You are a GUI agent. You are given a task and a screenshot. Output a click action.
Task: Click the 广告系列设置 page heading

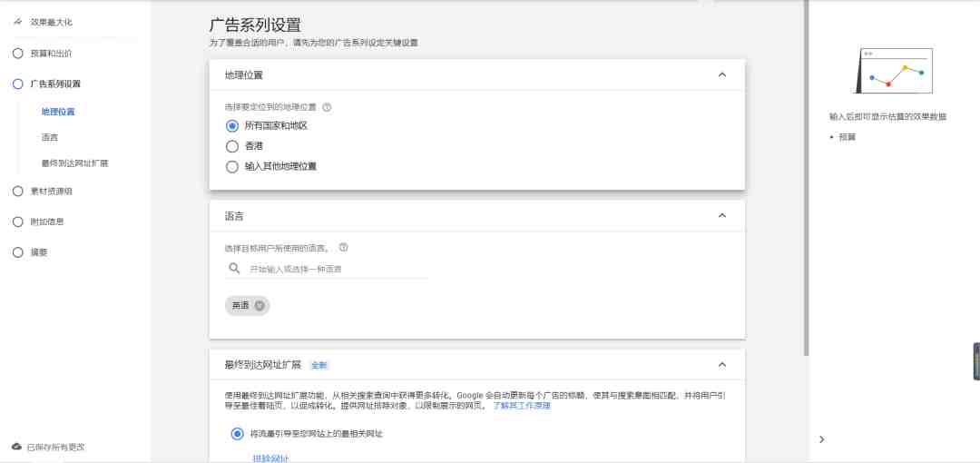(255, 25)
